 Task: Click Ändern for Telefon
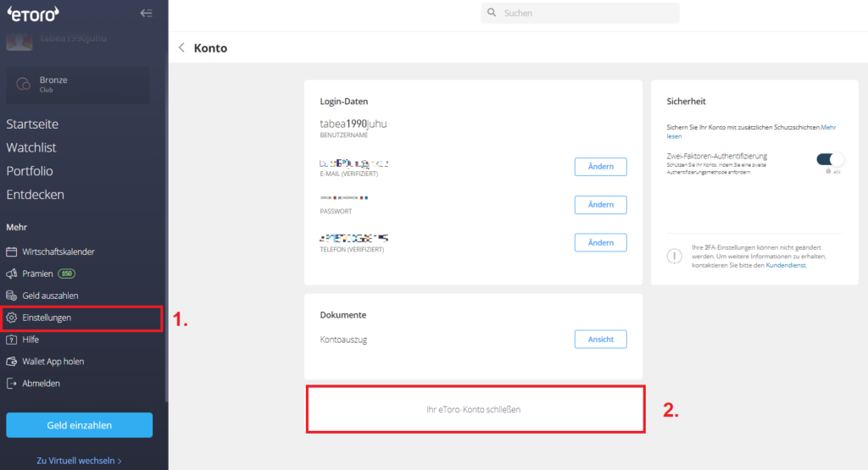601,243
